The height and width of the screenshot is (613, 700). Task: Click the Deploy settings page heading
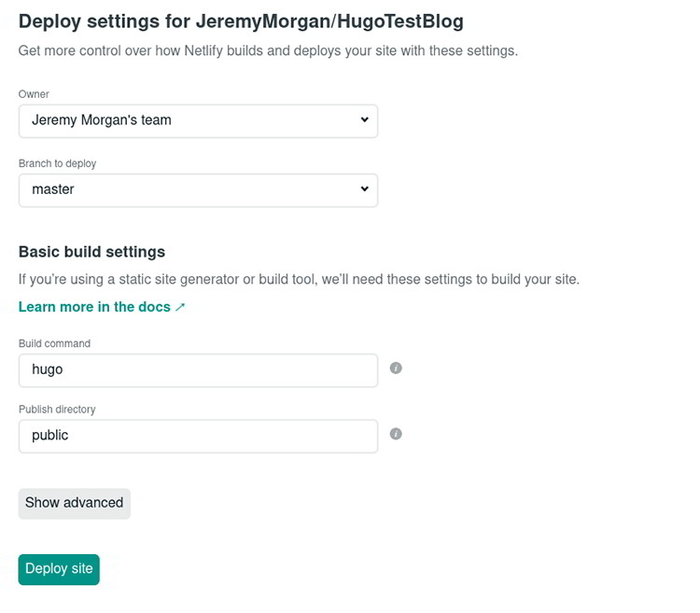click(x=241, y=21)
